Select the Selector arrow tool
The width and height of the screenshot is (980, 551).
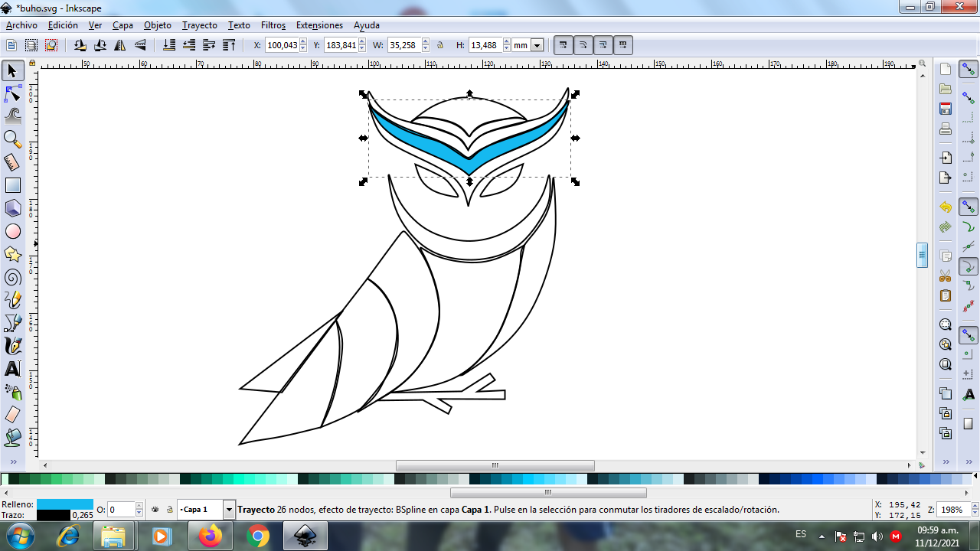click(12, 71)
